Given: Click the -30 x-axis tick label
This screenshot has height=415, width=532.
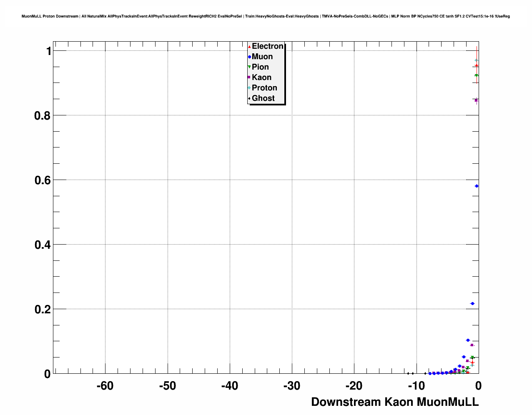Looking at the screenshot, I should coord(292,386).
